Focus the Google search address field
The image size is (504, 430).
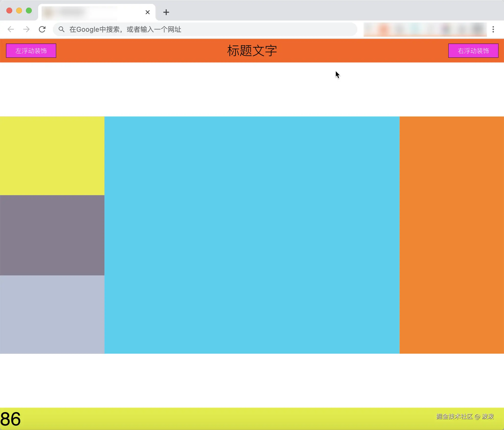click(x=205, y=29)
